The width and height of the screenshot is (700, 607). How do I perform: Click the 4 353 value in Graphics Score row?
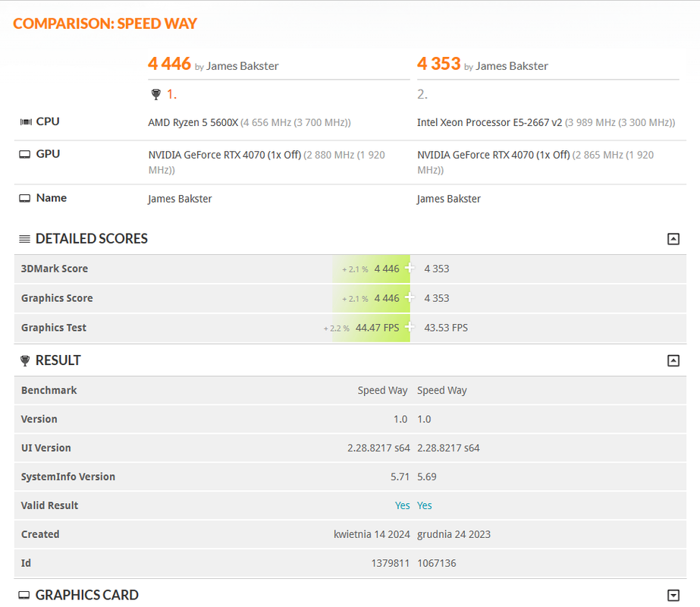tap(437, 298)
